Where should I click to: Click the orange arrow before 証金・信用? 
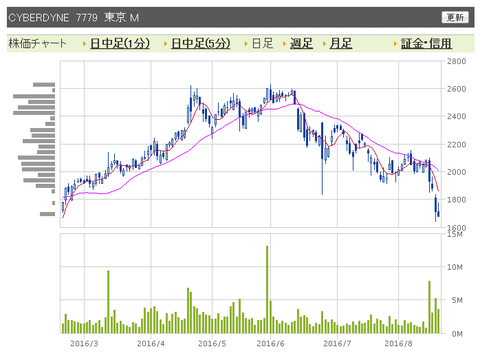pyautogui.click(x=395, y=44)
